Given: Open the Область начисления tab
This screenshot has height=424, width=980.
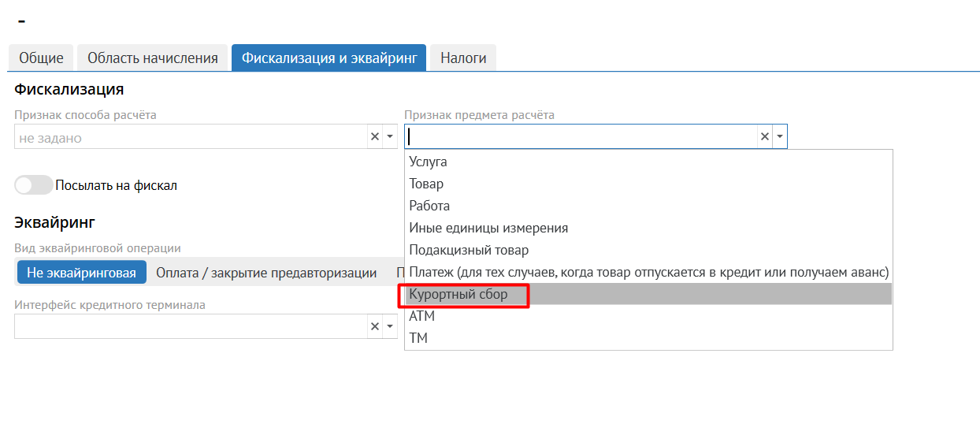Looking at the screenshot, I should point(153,58).
